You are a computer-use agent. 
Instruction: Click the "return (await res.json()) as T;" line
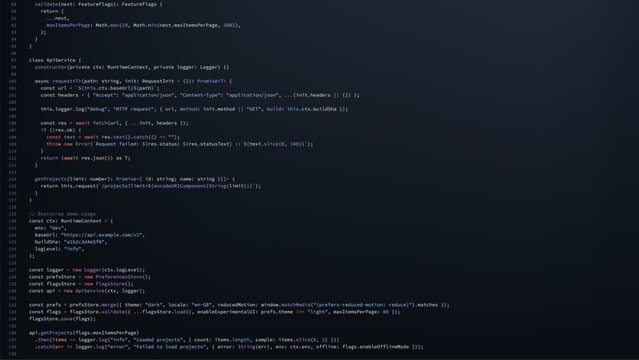(x=86, y=158)
